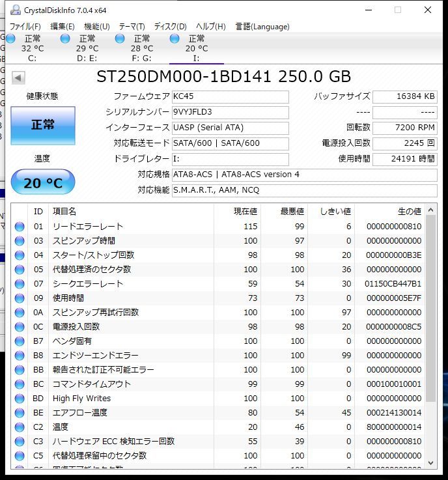Click raw value 000214130014
Viewport: 448px width, 480px height.
pos(394,413)
